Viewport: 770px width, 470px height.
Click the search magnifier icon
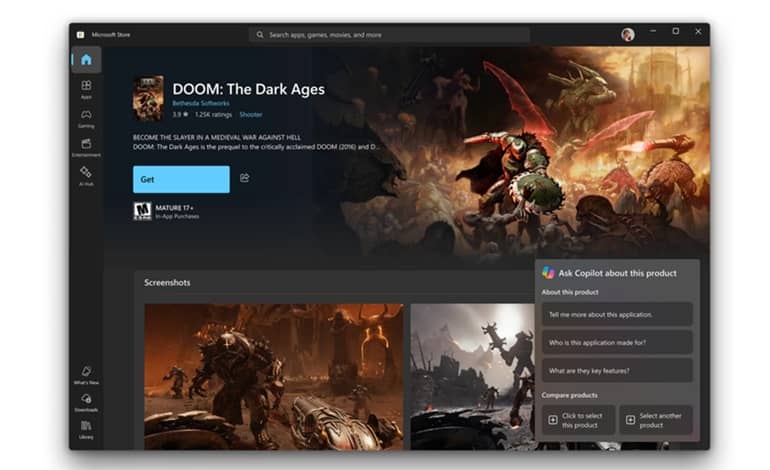(260, 35)
